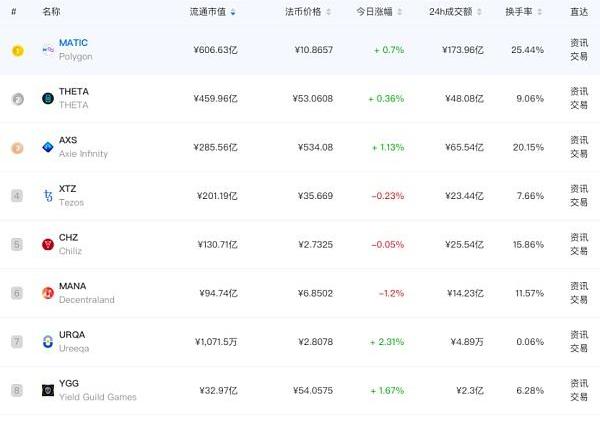The width and height of the screenshot is (600, 424).
Task: Sort by 流通市值 column arrow
Action: [x=233, y=12]
